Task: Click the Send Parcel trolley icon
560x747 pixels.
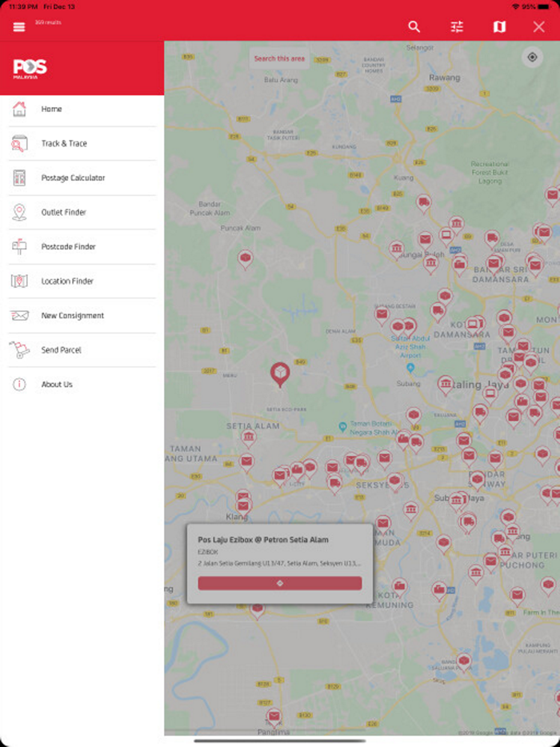Action: 19,350
